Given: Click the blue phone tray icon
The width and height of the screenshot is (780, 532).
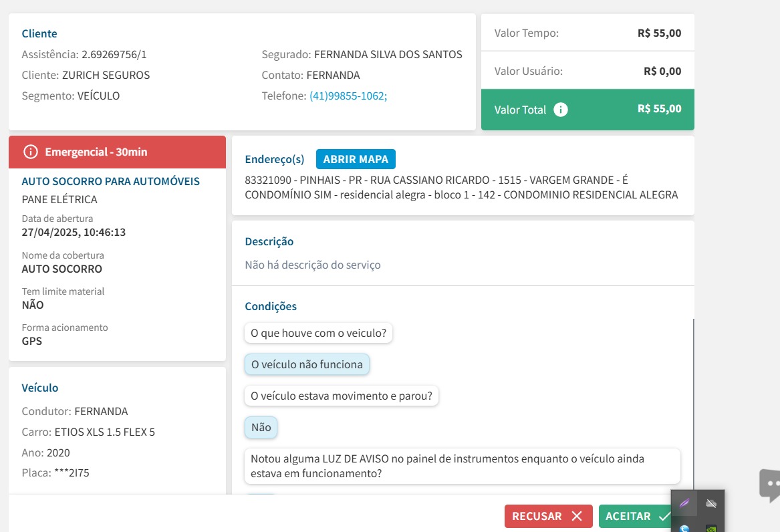Looking at the screenshot, I should tap(684, 529).
